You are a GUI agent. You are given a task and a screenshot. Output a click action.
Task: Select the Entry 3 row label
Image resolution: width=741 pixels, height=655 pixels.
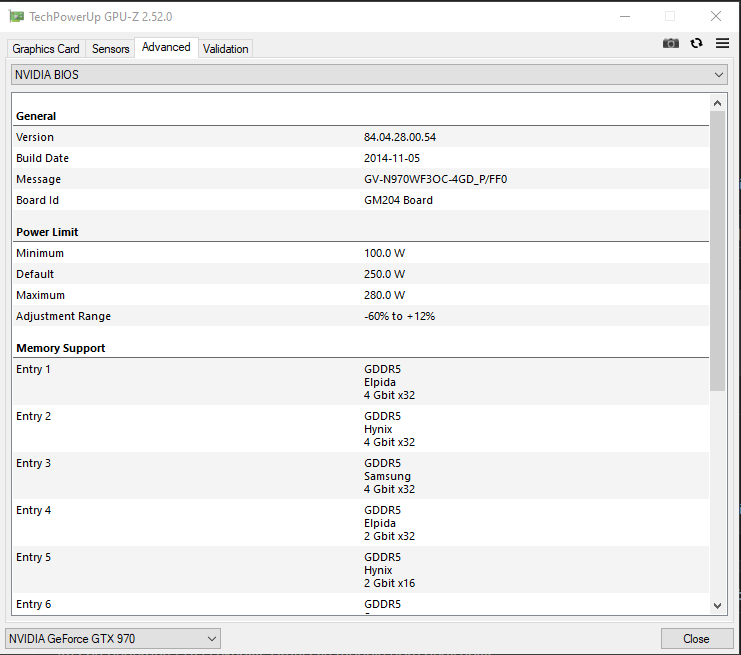(33, 463)
